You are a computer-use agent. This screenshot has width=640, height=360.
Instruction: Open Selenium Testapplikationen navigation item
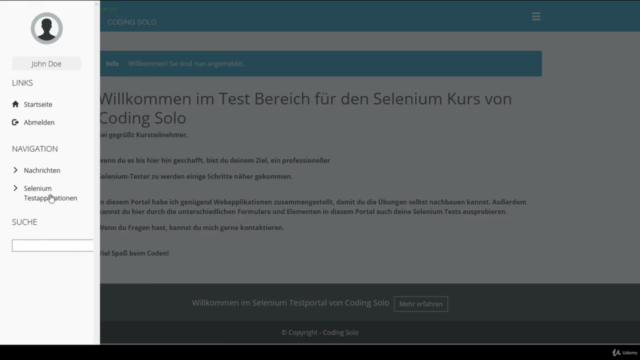pyautogui.click(x=50, y=193)
